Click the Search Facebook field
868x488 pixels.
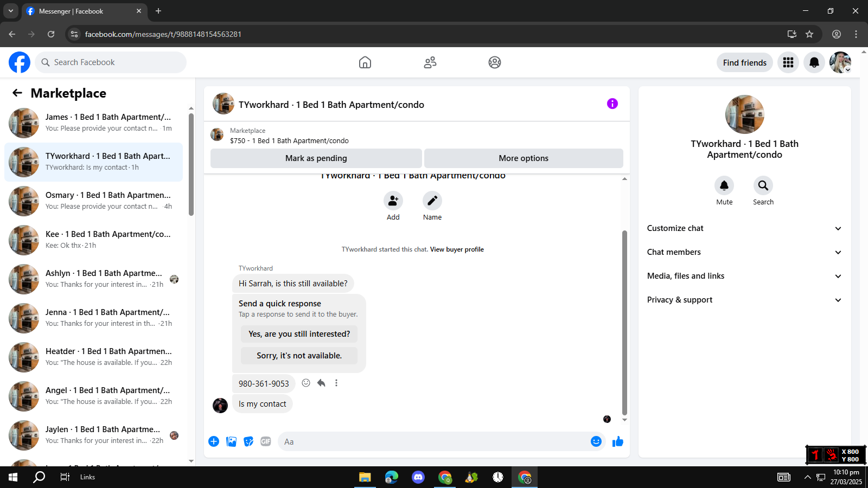pyautogui.click(x=111, y=62)
